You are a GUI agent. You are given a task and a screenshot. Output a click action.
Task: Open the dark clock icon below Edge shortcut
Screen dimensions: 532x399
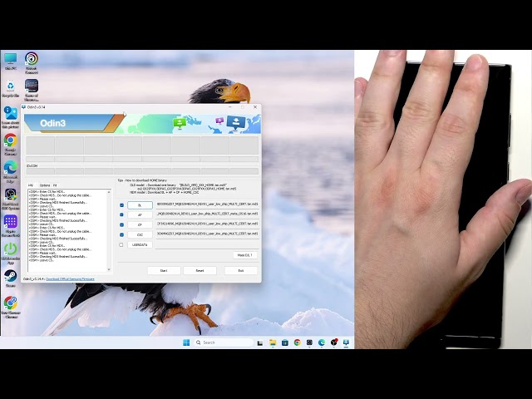[x=11, y=199]
